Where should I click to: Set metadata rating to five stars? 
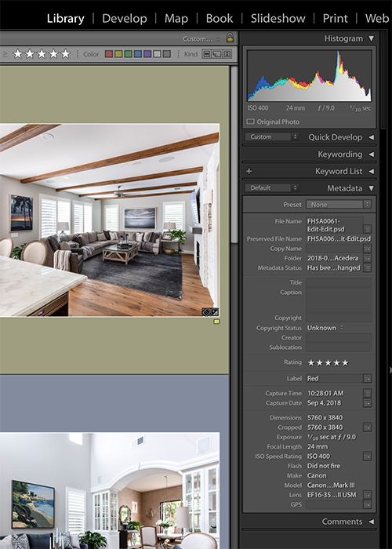[x=345, y=362]
